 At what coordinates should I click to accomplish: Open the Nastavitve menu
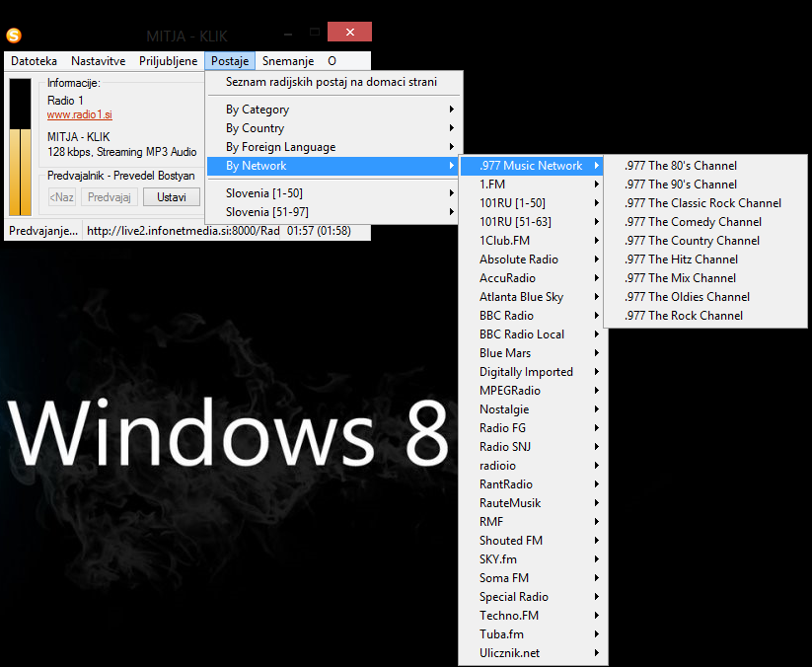[x=99, y=61]
